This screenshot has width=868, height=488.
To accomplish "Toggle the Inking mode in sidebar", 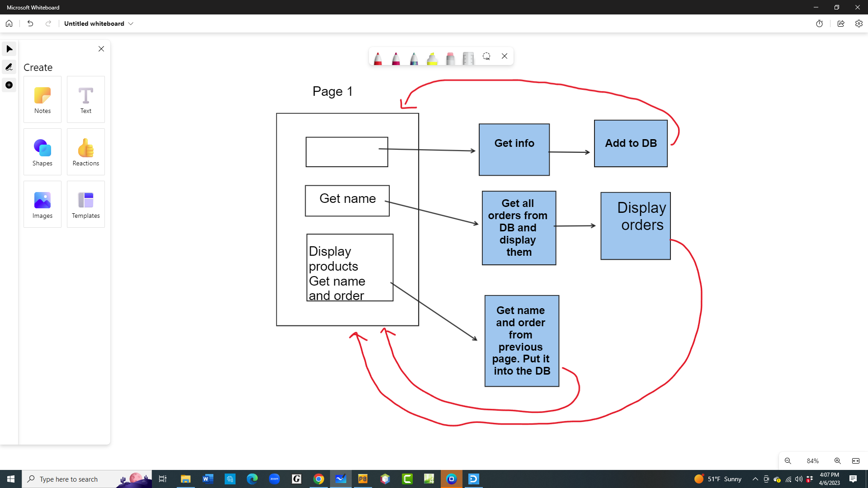I will click(9, 67).
